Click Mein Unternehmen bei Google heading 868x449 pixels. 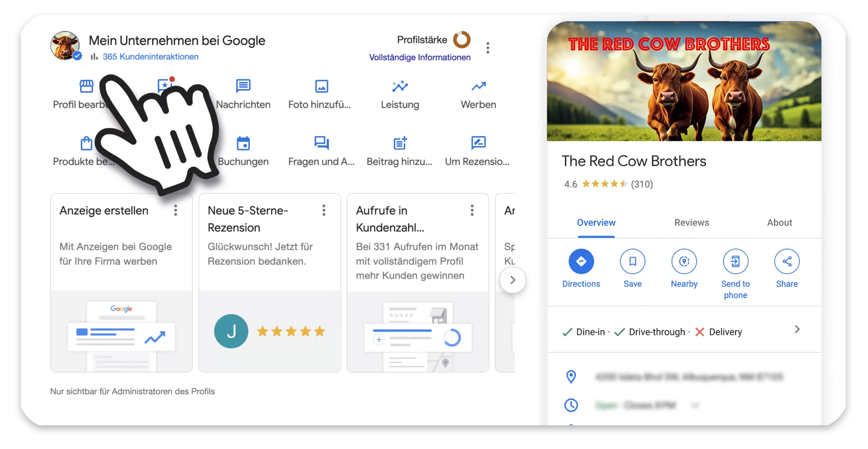point(177,40)
